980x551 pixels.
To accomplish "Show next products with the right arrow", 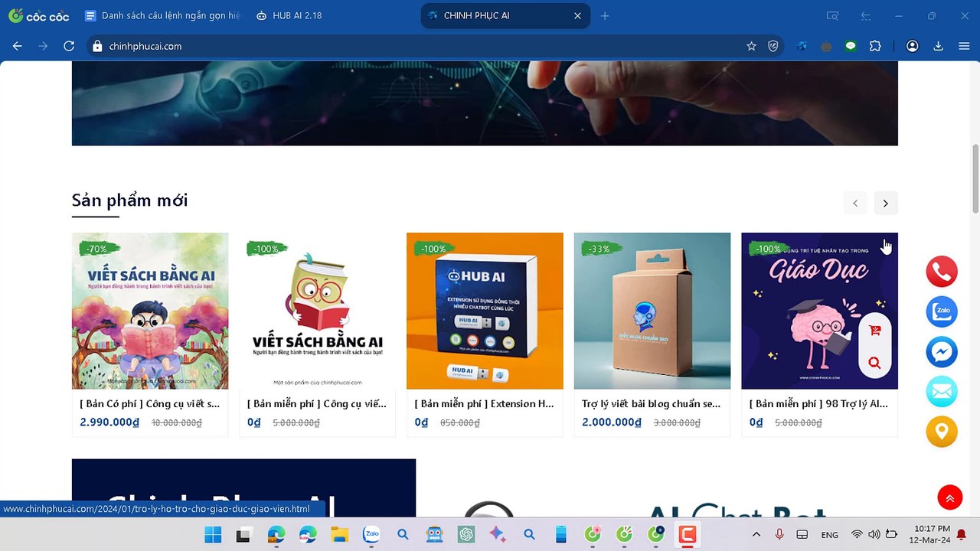I will coord(885,203).
